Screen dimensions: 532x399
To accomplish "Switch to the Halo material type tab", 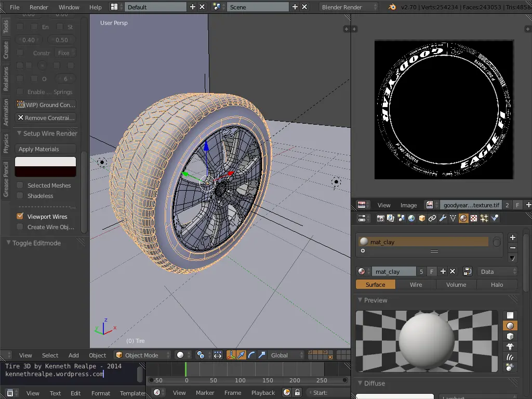I will [x=497, y=285].
